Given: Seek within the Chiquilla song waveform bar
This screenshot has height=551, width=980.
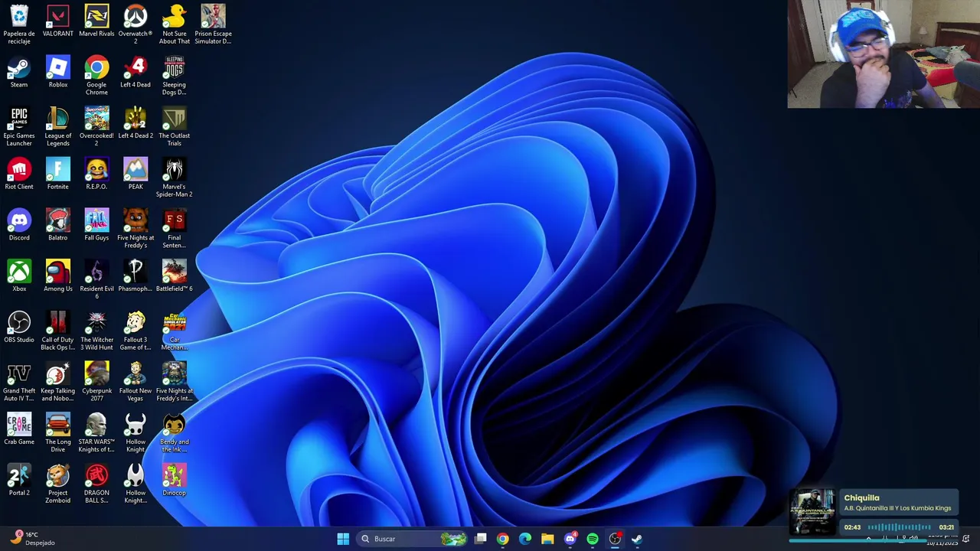Looking at the screenshot, I should click(x=899, y=527).
